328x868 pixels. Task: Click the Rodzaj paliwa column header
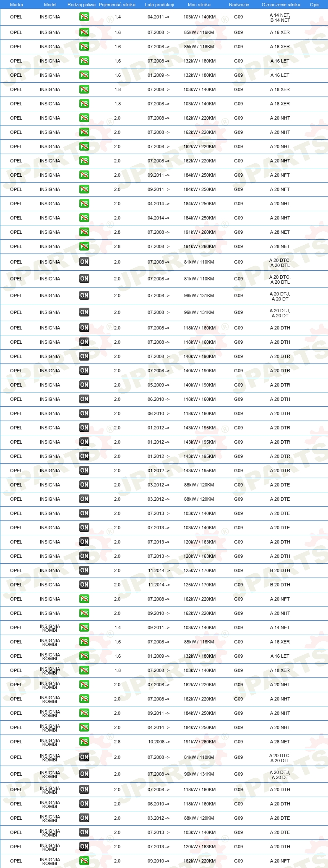click(x=81, y=5)
